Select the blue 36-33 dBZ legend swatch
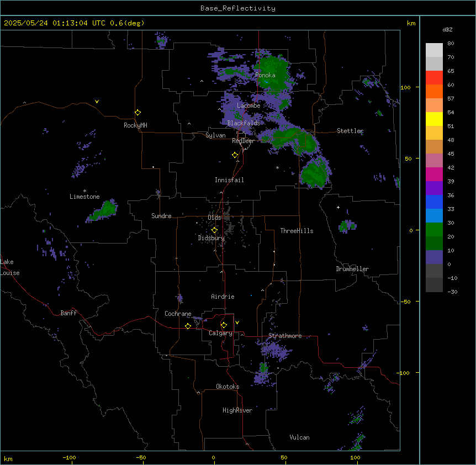This screenshot has width=476, height=465. pyautogui.click(x=434, y=202)
